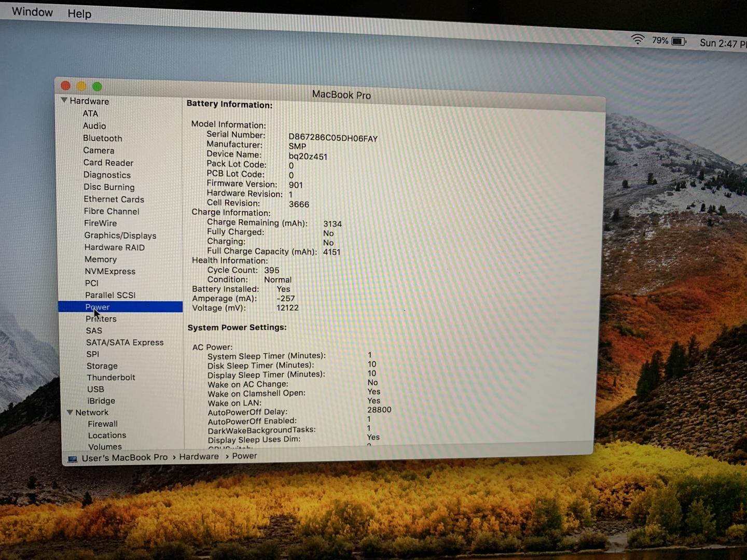This screenshot has width=747, height=560.
Task: Select Locations under Network
Action: [107, 436]
